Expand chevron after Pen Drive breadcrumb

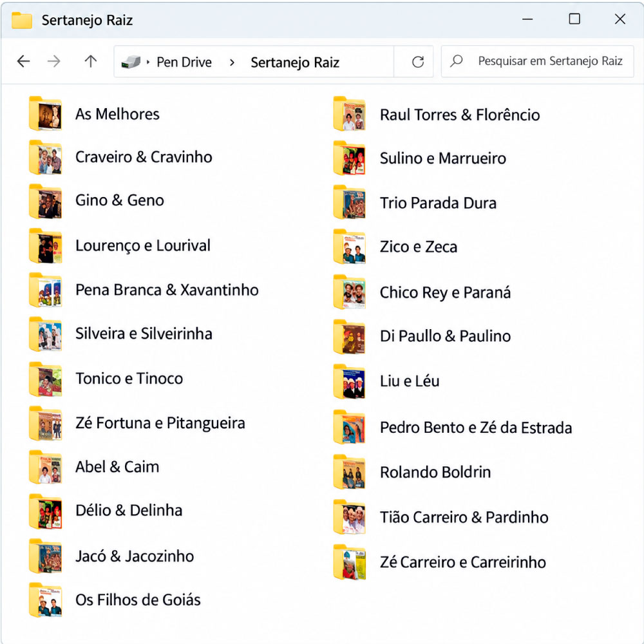(232, 62)
